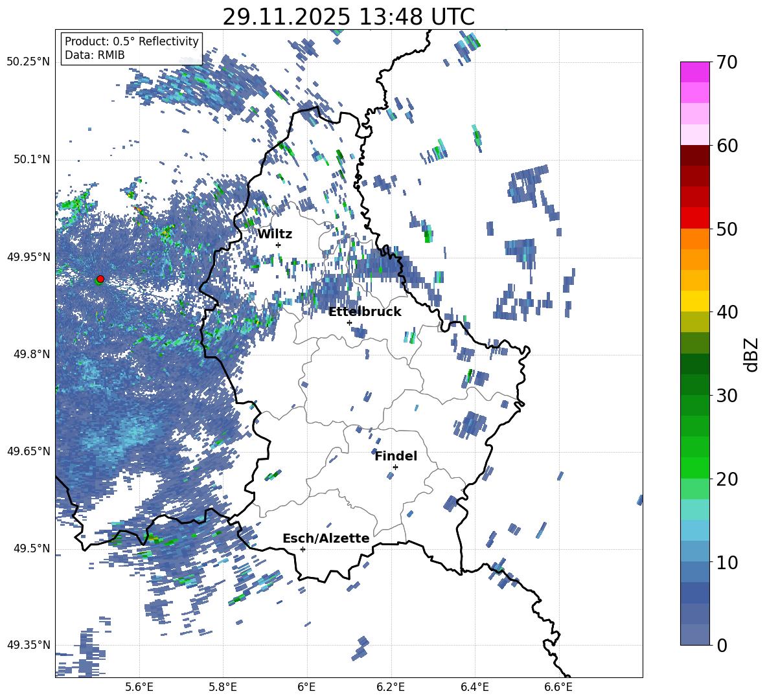Click the Findel station label
The image size is (767, 700).
point(396,456)
